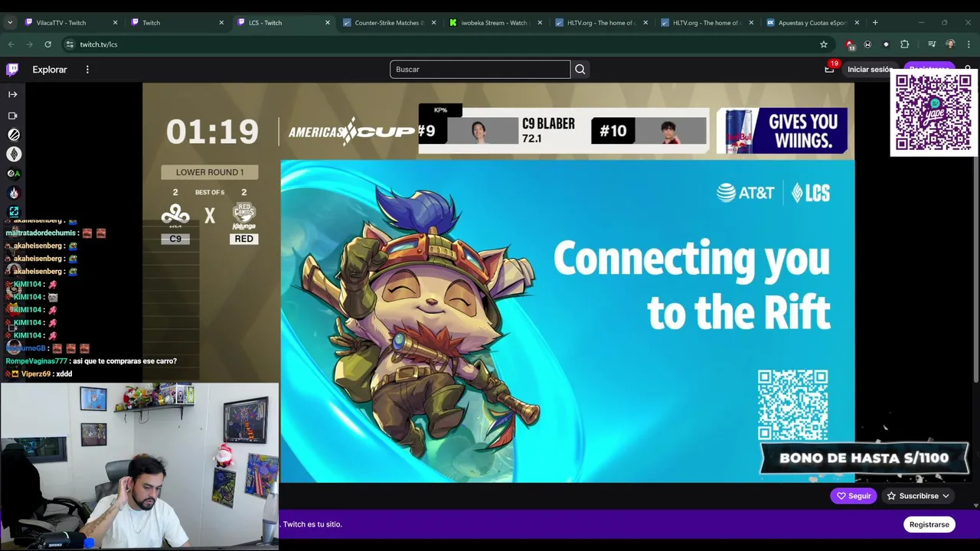Click the streamer webcam overlay
The height and width of the screenshot is (551, 980).
(139, 466)
